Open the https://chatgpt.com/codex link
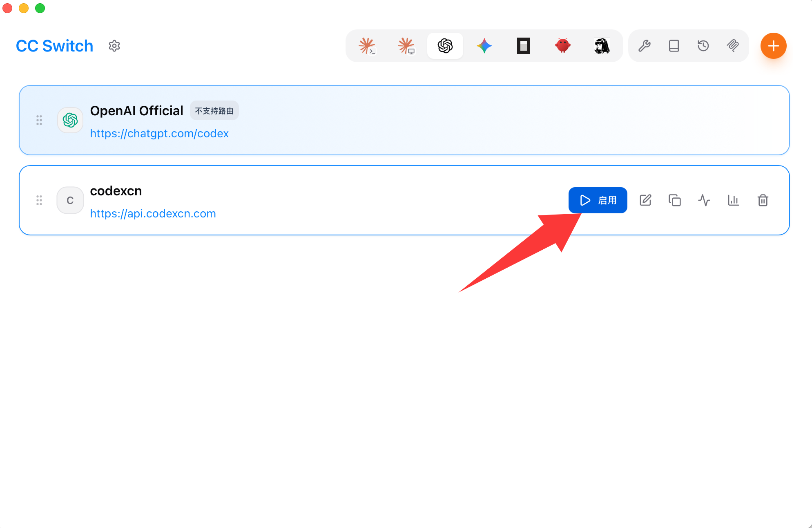Viewport: 812px width, 528px height. pyautogui.click(x=159, y=134)
